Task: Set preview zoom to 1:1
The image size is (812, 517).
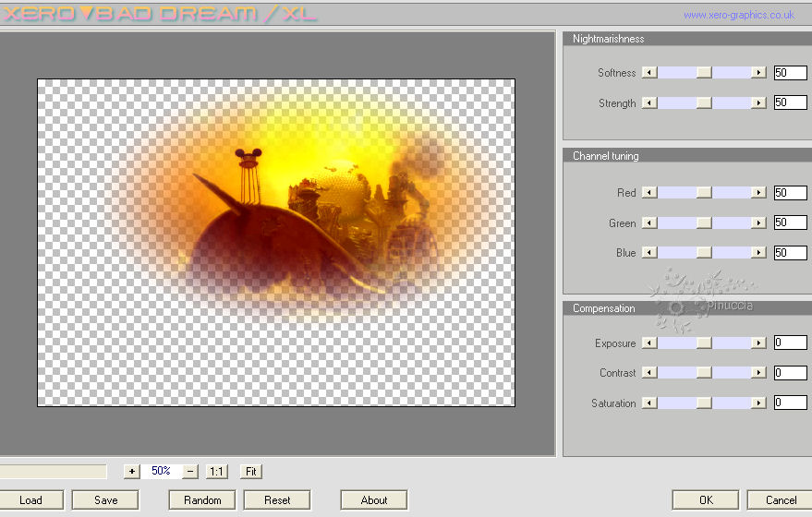Action: pos(216,472)
